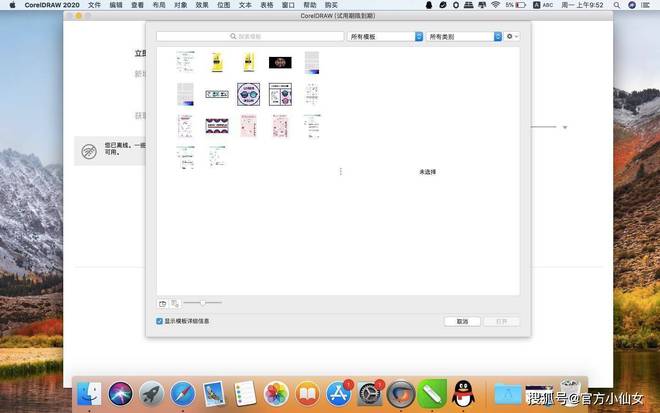
Task: Select the round glasses logo template thumbnail
Action: point(248,94)
